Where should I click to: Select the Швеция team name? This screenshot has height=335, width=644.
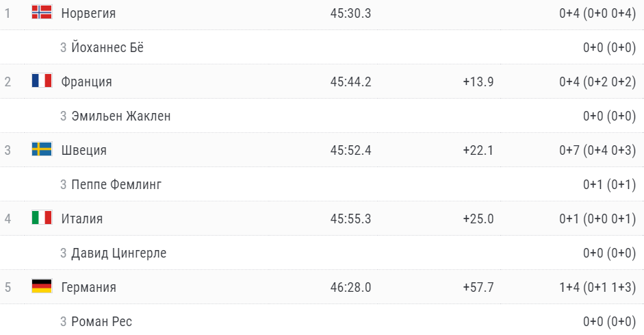pos(83,150)
